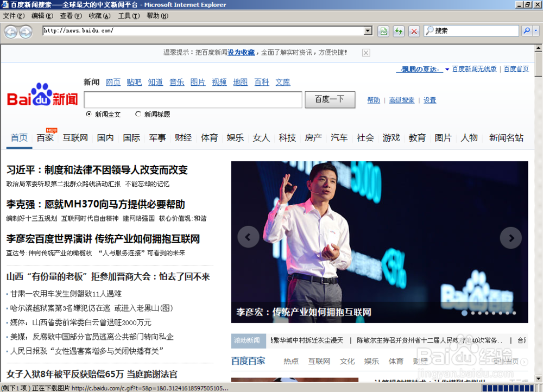The image size is (543, 392).
Task: Open the 工具 menu
Action: point(129,16)
